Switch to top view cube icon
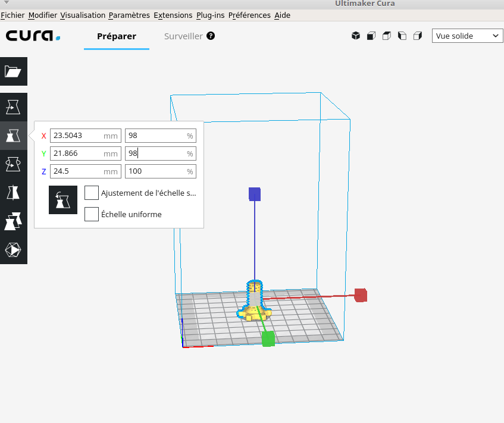The width and height of the screenshot is (504, 423). pyautogui.click(x=387, y=36)
